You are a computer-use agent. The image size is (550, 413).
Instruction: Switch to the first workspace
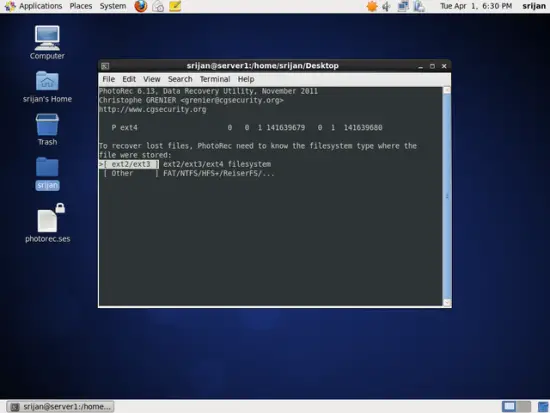[x=509, y=407]
